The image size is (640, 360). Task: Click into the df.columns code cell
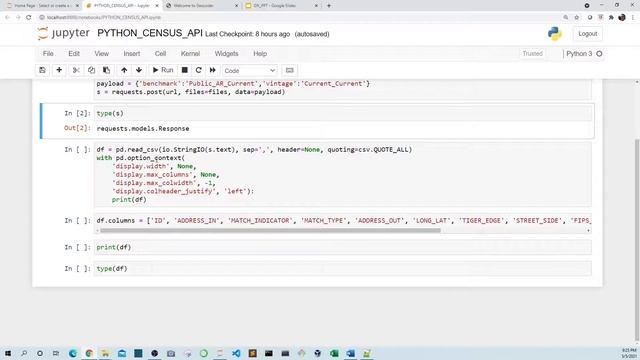click(343, 220)
